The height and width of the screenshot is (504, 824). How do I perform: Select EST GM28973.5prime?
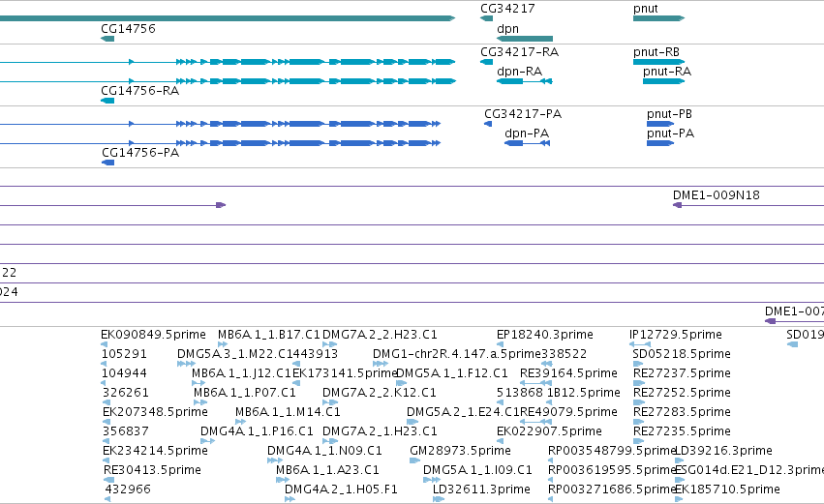460,451
